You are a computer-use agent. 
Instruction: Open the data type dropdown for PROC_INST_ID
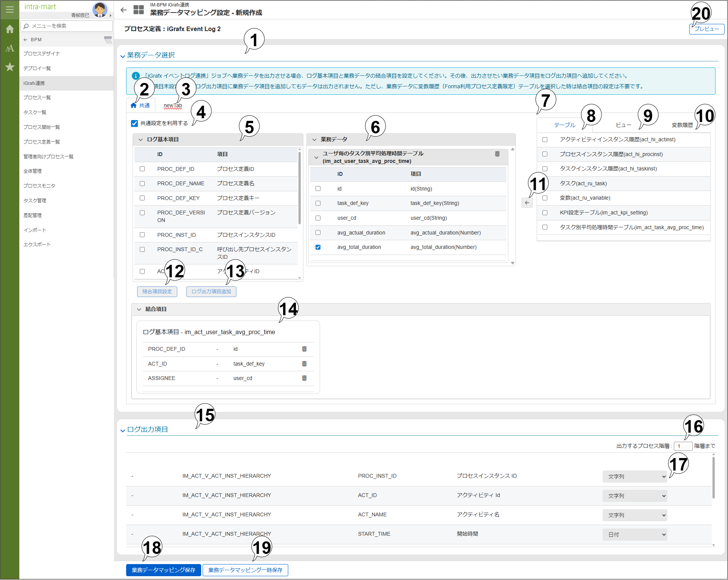(634, 477)
